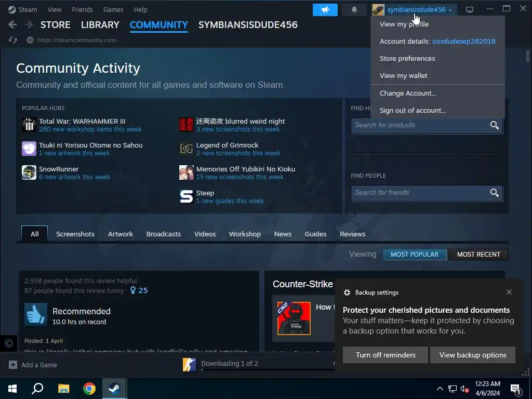Go to the STORE section

(55, 25)
